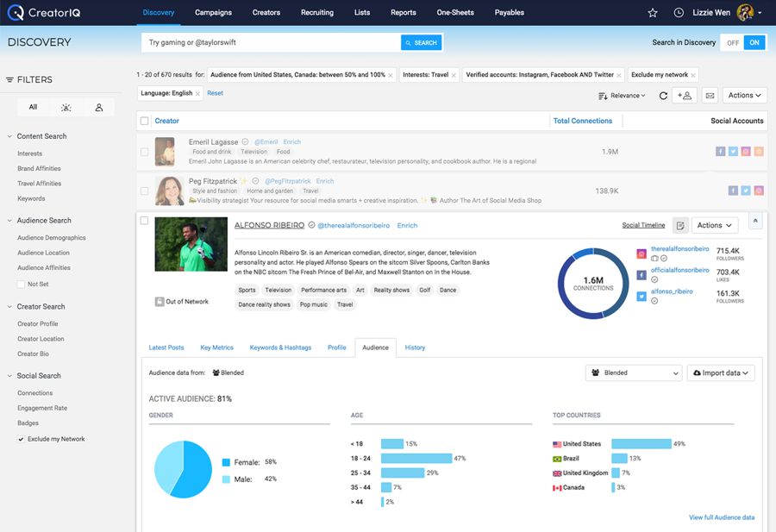
Task: Collapse the Creator Search filter section
Action: 9,306
